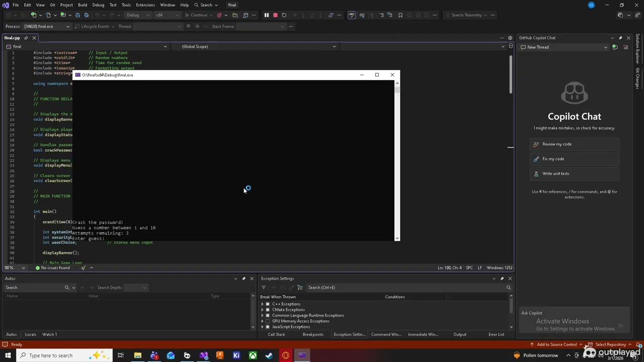644x362 pixels.
Task: Stop debugging with the red square
Action: point(275,15)
